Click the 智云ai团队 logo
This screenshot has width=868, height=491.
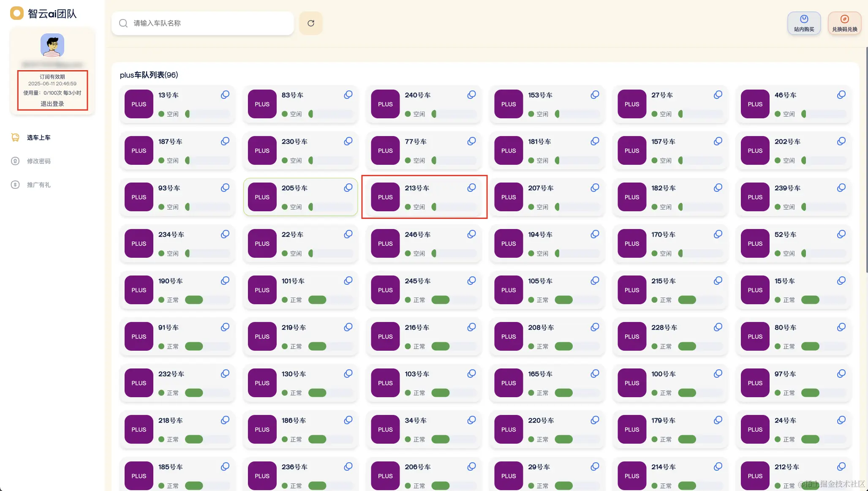(44, 14)
